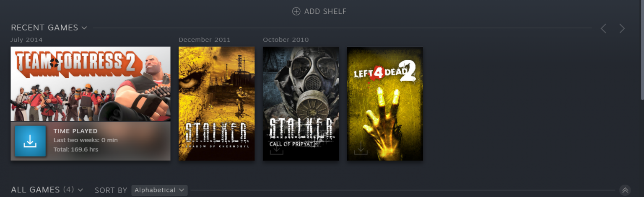This screenshot has width=644, height=197.
Task: Click the December 2011 date label
Action: pyautogui.click(x=205, y=40)
